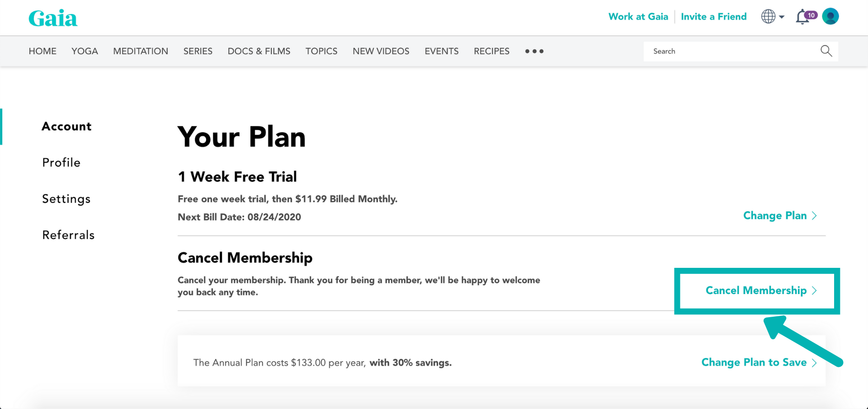The image size is (868, 409).
Task: Select Referrals sidebar item
Action: point(68,235)
